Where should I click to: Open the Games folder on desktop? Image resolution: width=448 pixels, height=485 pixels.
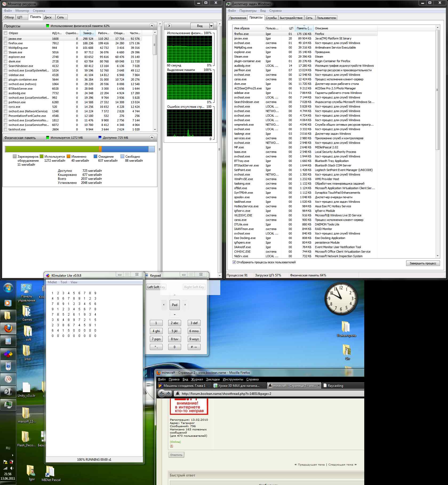point(27,312)
